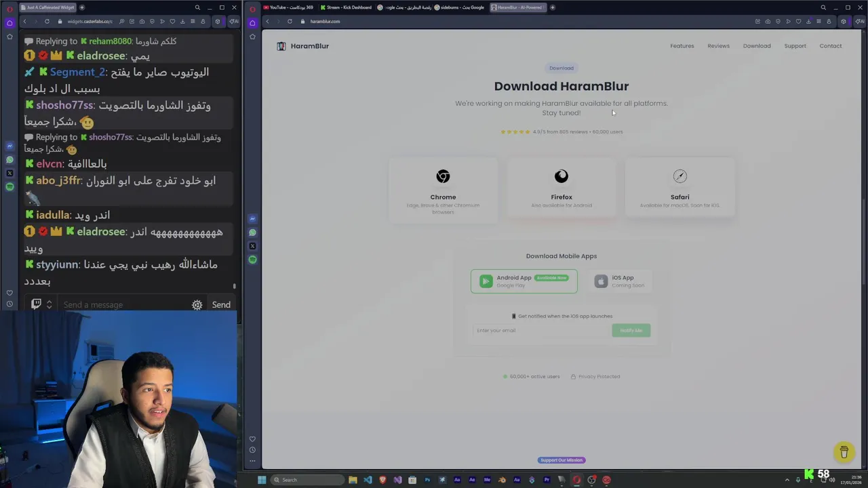Open Premiere Pro from the taskbar
868x488 pixels.
pyautogui.click(x=547, y=480)
